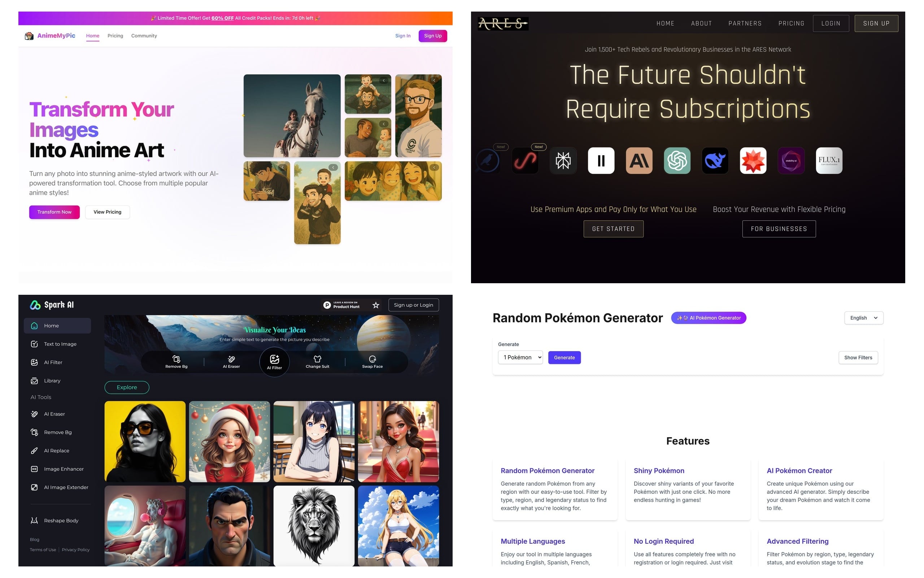Open Spark AI Terms of Use link
Image resolution: width=924 pixels, height=578 pixels.
tap(43, 550)
